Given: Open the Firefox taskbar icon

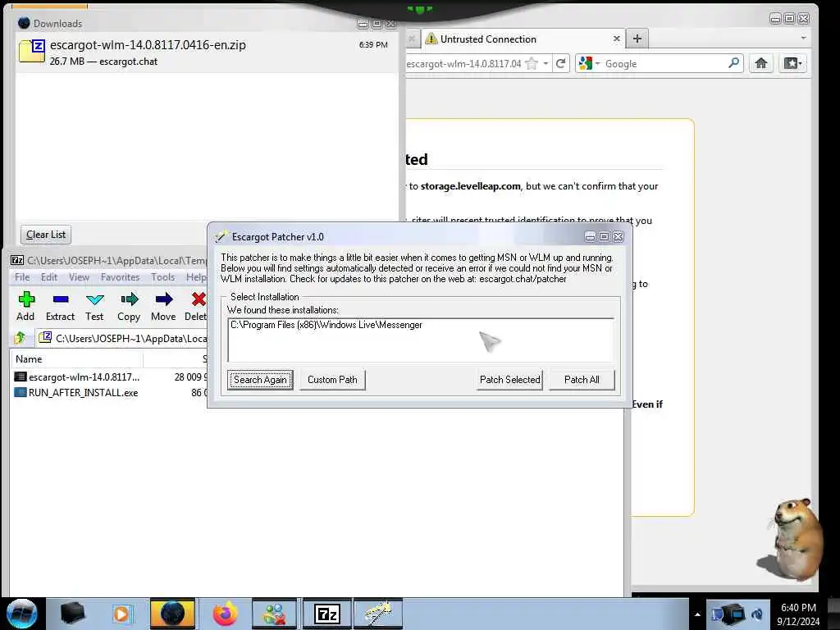Looking at the screenshot, I should [x=225, y=614].
